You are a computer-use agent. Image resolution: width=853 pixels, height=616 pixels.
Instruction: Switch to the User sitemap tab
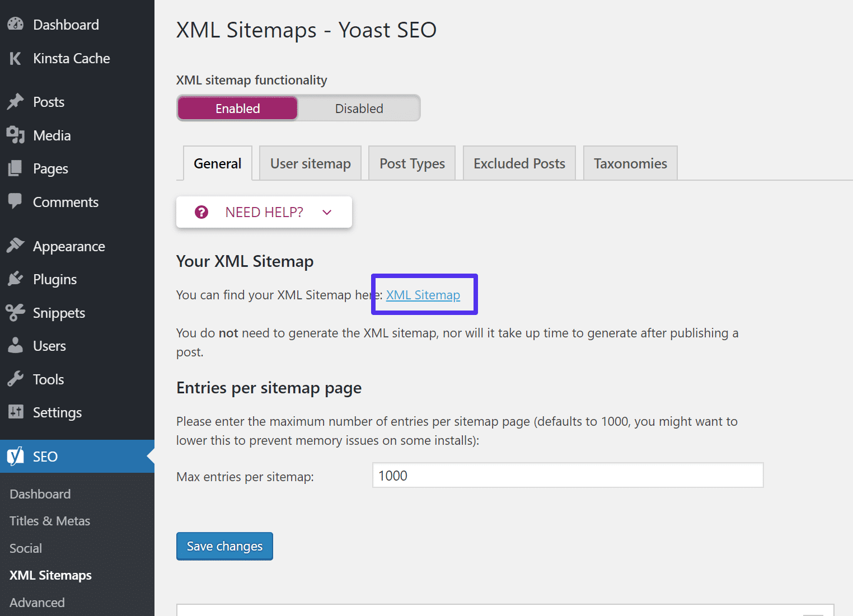point(311,163)
